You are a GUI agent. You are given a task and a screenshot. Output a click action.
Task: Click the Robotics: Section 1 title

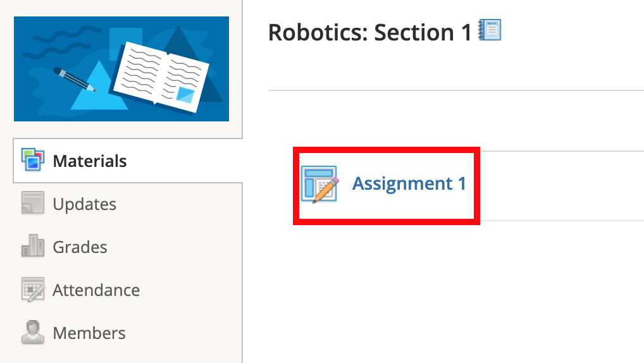pos(369,32)
